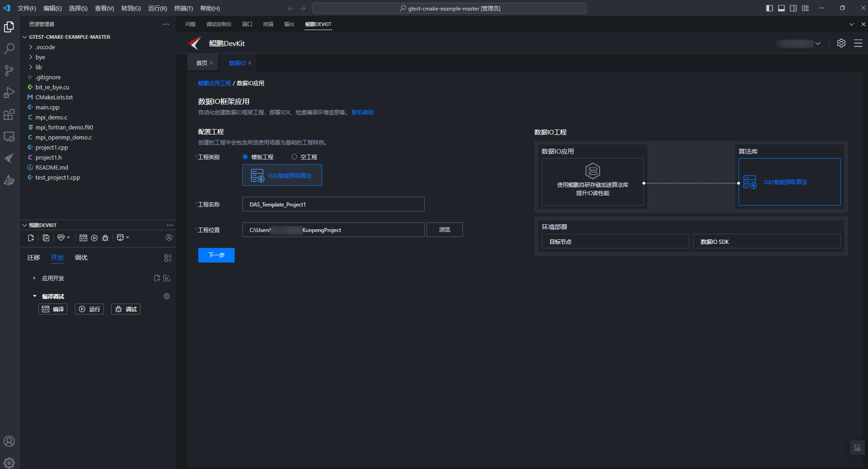868x469 pixels.
Task: Open DevKit panel hamburger menu
Action: [858, 43]
